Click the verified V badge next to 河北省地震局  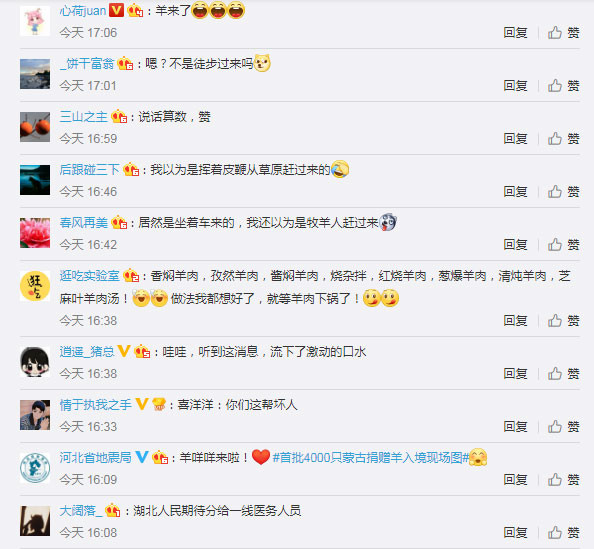pyautogui.click(x=142, y=457)
